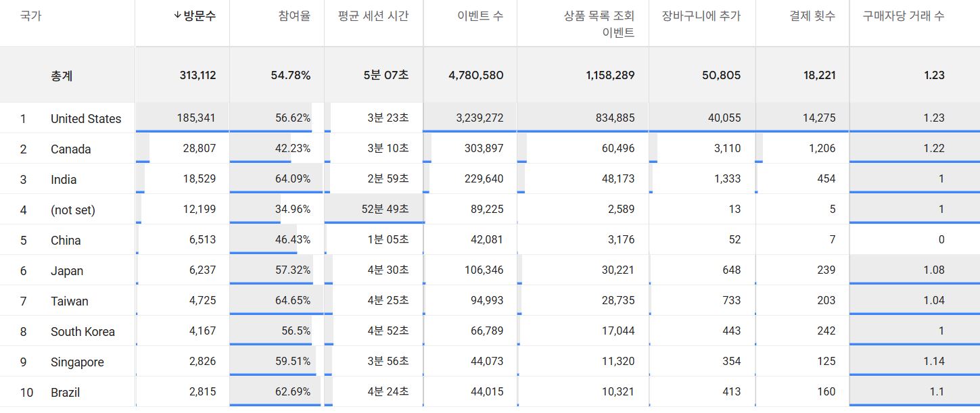
Task: Click South Korea country name
Action: click(83, 331)
